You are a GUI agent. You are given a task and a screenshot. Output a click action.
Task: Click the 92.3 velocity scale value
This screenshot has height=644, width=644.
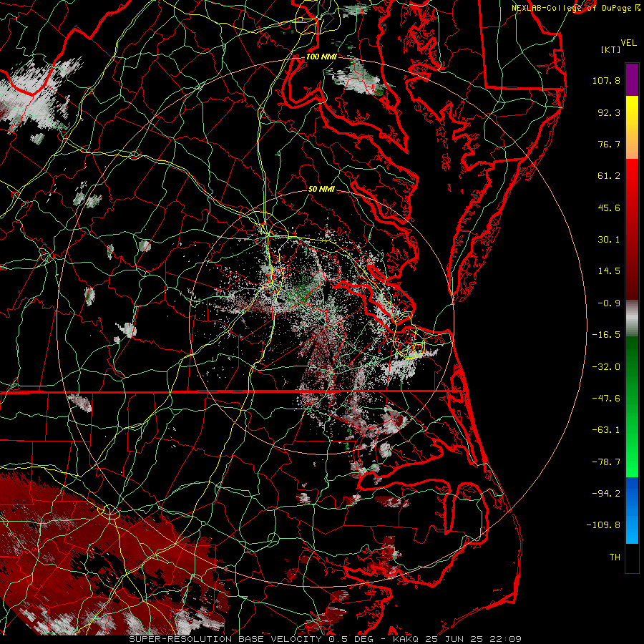click(x=609, y=112)
